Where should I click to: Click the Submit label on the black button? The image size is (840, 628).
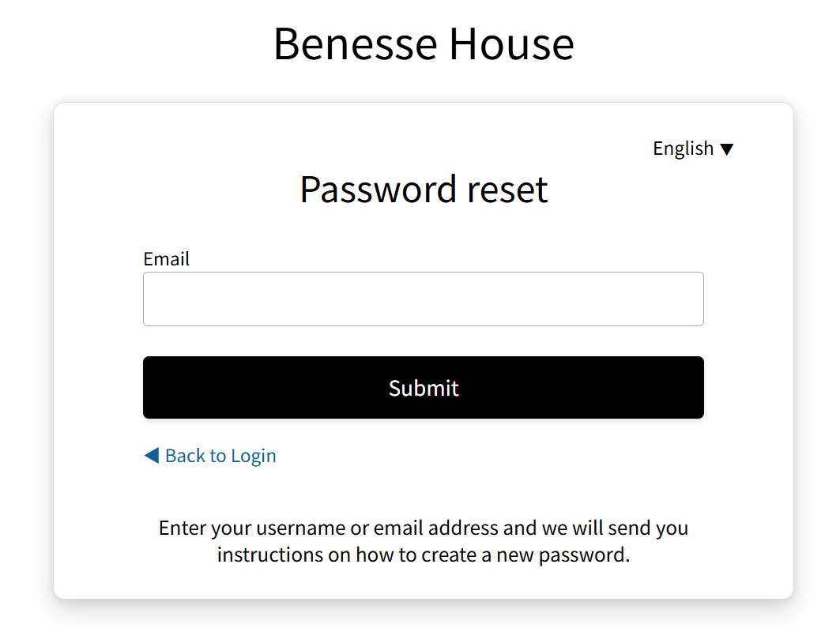(x=424, y=388)
